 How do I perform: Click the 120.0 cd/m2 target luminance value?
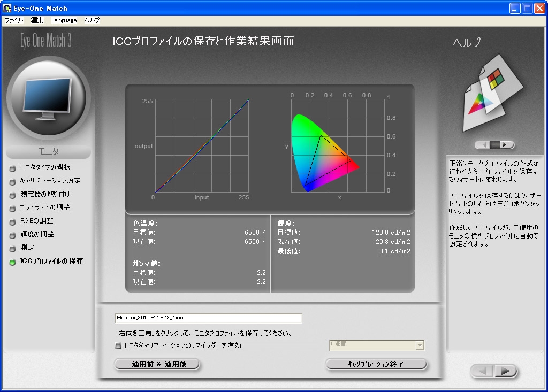(x=391, y=232)
